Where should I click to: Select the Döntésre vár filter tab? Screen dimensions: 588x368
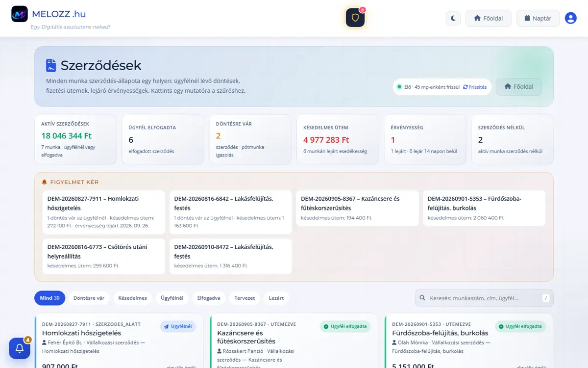coord(89,298)
